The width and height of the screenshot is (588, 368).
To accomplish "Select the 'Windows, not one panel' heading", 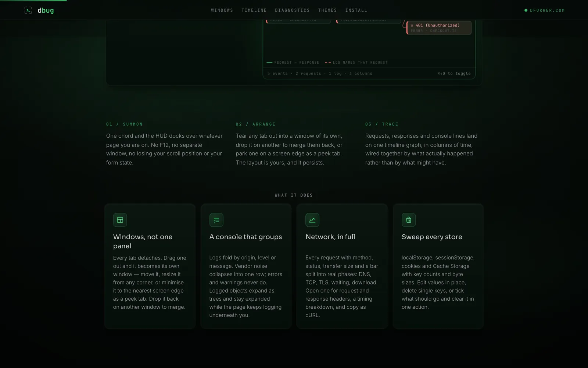I will tap(143, 241).
